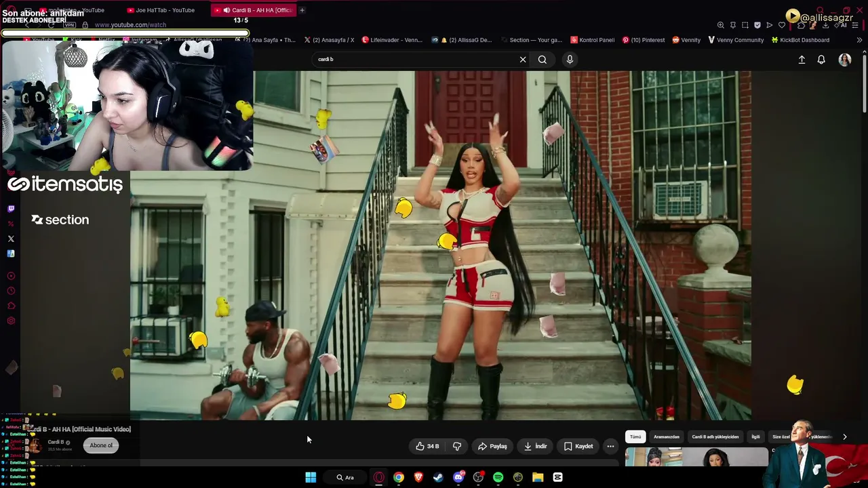
Task: Open File Explorer from the taskbar
Action: [538, 477]
